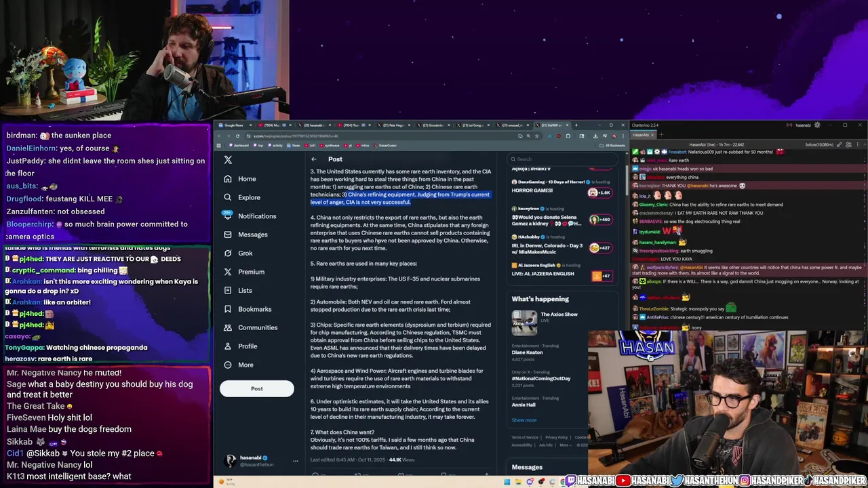This screenshot has height=488, width=868.
Task: Click Privacy Policy footer link
Action: [x=556, y=437]
